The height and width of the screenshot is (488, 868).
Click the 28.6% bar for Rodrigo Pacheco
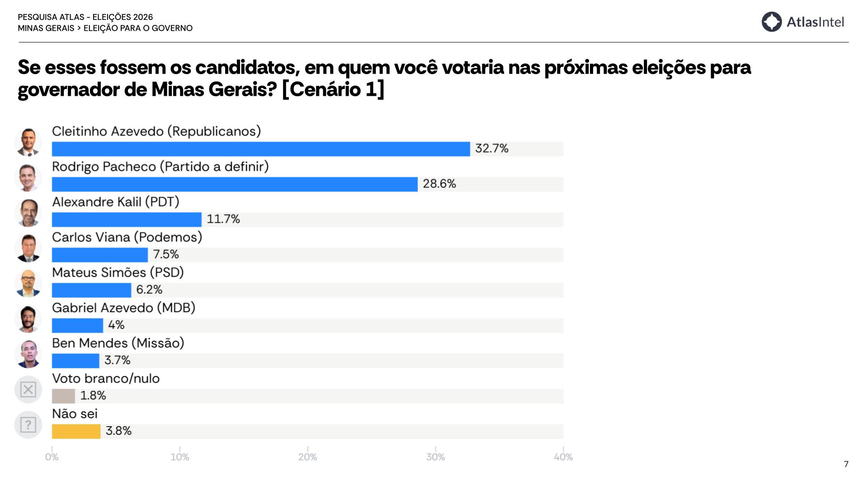point(235,184)
